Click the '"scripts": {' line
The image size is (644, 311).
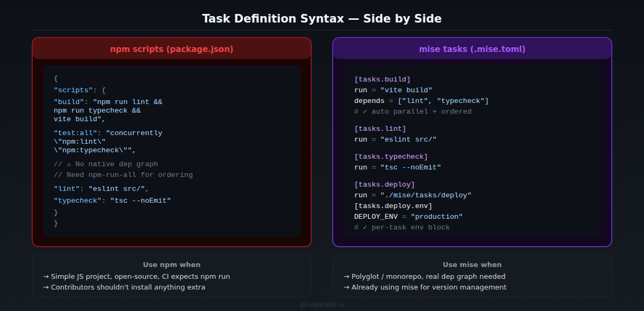[80, 90]
